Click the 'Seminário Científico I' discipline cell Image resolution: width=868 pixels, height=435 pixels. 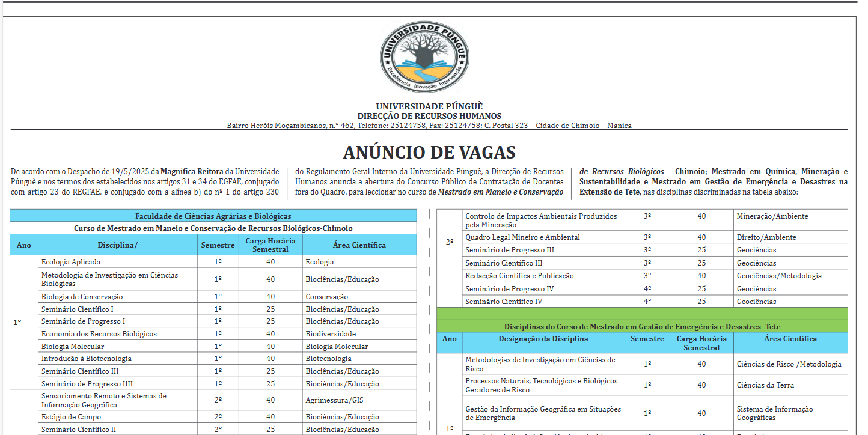click(x=118, y=309)
